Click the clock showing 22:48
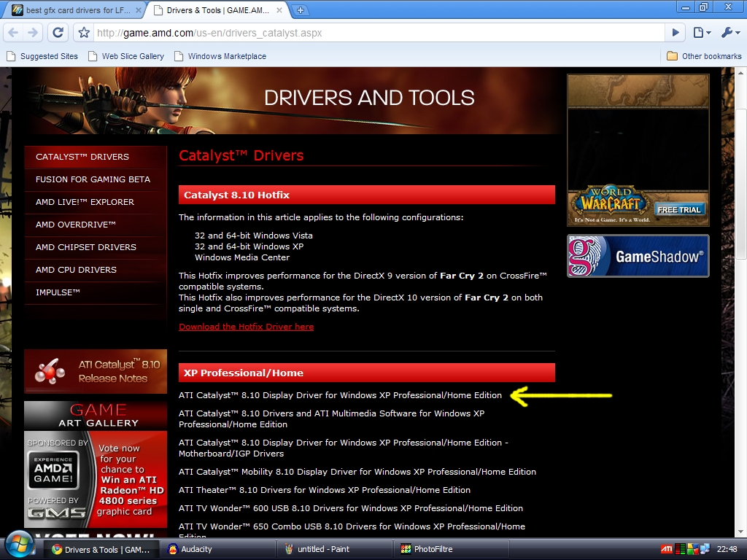 727,549
